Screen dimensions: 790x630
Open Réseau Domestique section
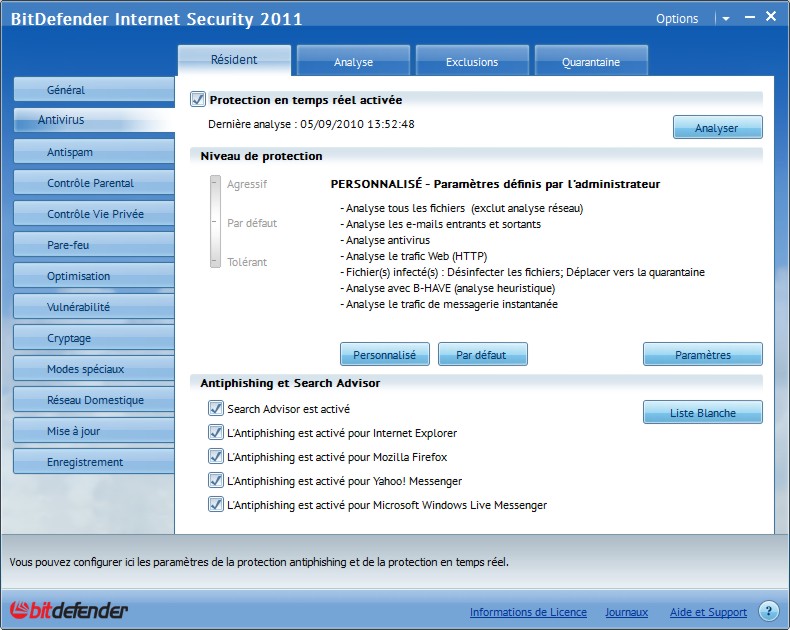[x=94, y=400]
